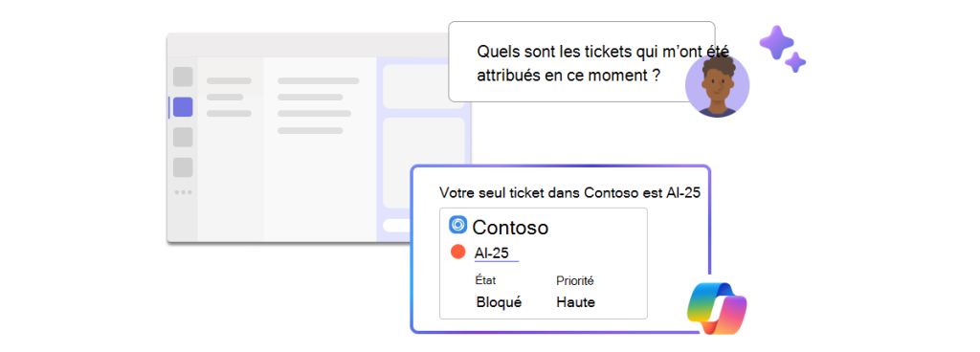This screenshot has height=352, width=980.
Task: Open the three-dots more apps in sidebar
Action: [x=183, y=192]
